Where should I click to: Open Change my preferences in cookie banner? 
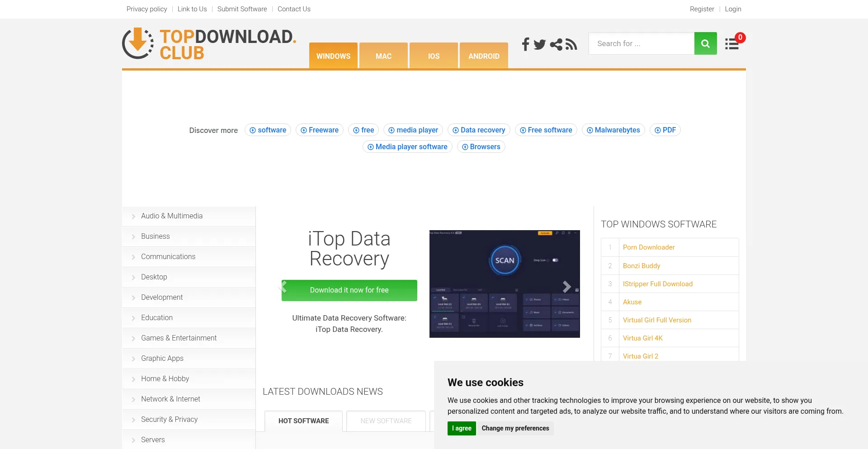coord(515,428)
